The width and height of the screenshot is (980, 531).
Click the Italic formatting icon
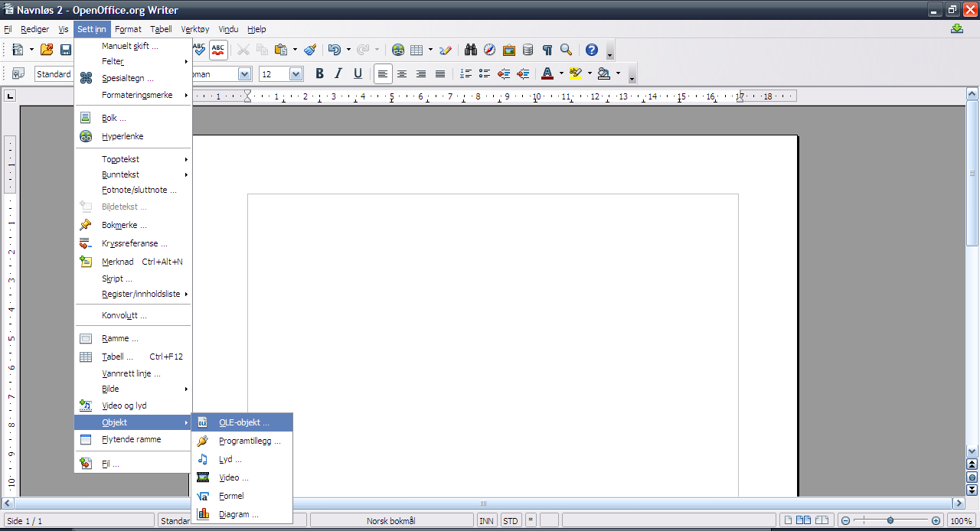pos(338,73)
